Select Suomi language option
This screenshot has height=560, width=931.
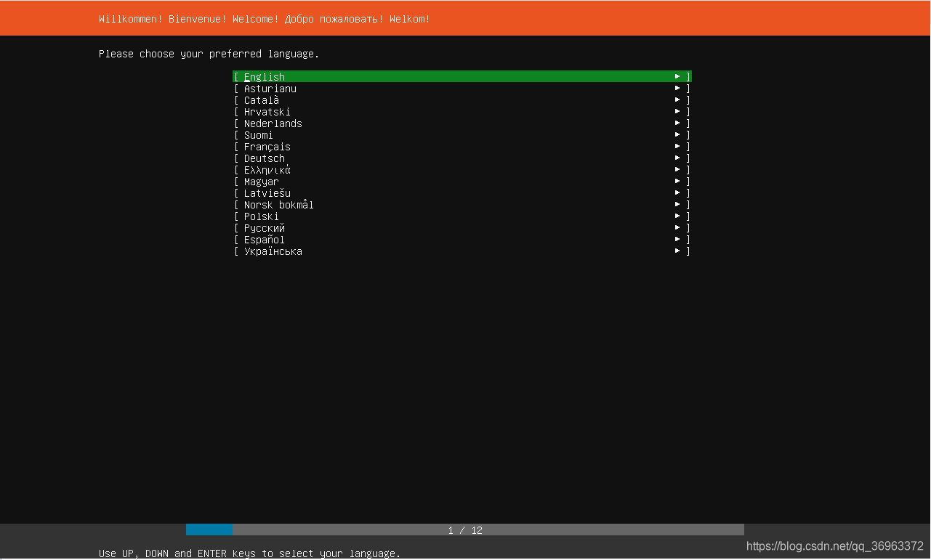[x=462, y=134]
